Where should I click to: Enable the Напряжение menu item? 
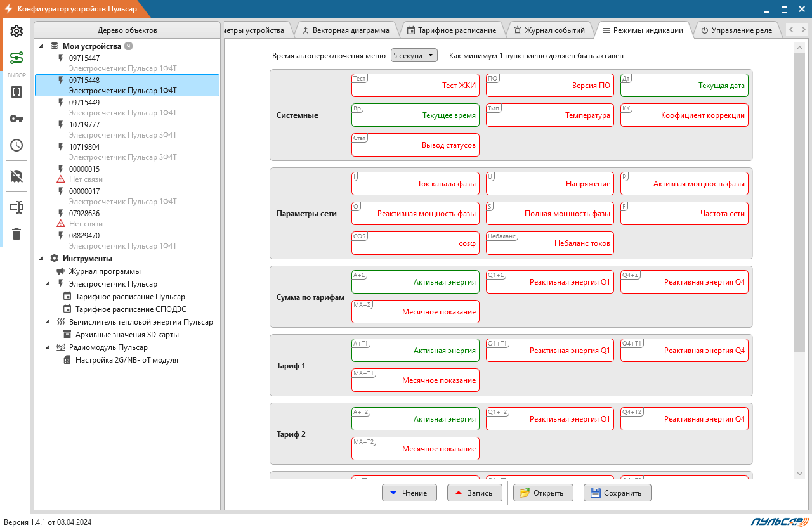pyautogui.click(x=550, y=184)
